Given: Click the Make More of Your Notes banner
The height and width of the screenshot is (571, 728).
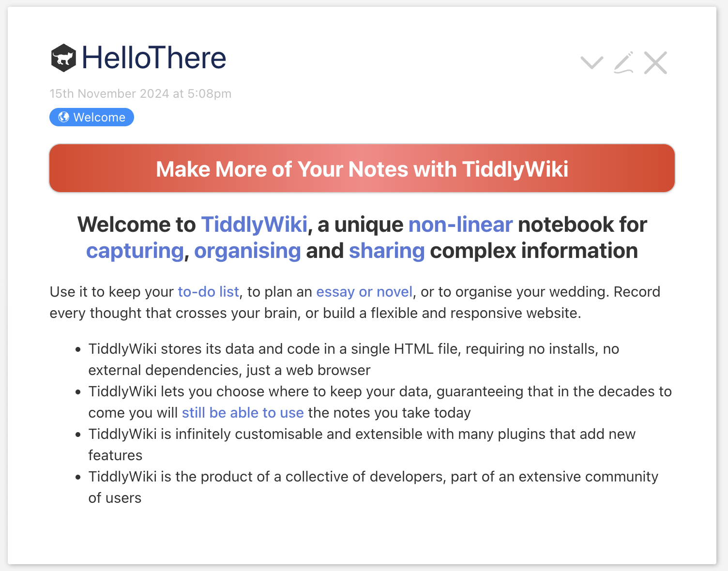Looking at the screenshot, I should pyautogui.click(x=362, y=168).
